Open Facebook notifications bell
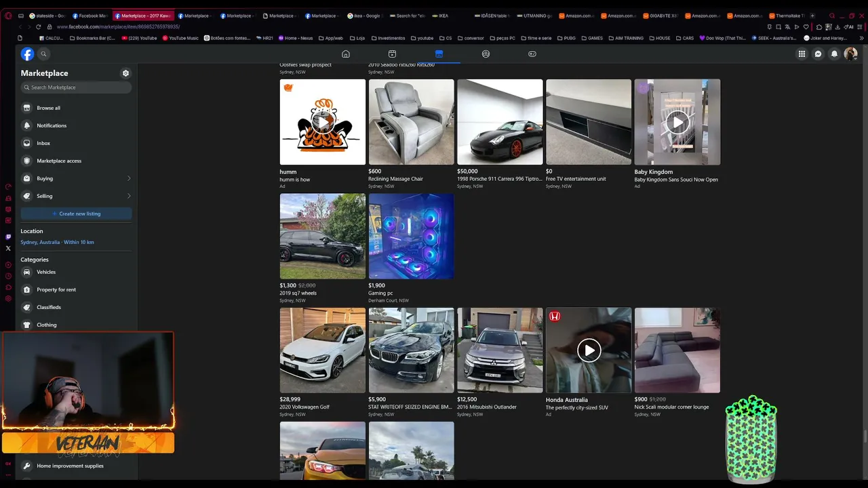This screenshot has width=868, height=488. pos(835,54)
